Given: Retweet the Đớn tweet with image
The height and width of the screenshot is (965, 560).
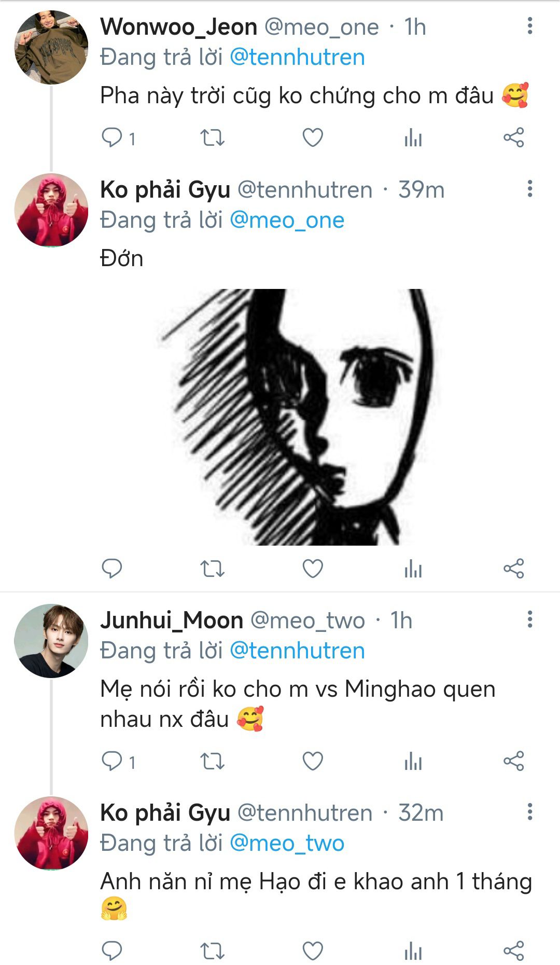Looking at the screenshot, I should tap(212, 569).
